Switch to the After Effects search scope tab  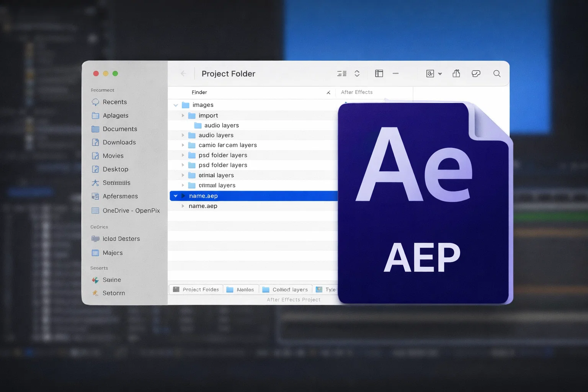tap(357, 92)
